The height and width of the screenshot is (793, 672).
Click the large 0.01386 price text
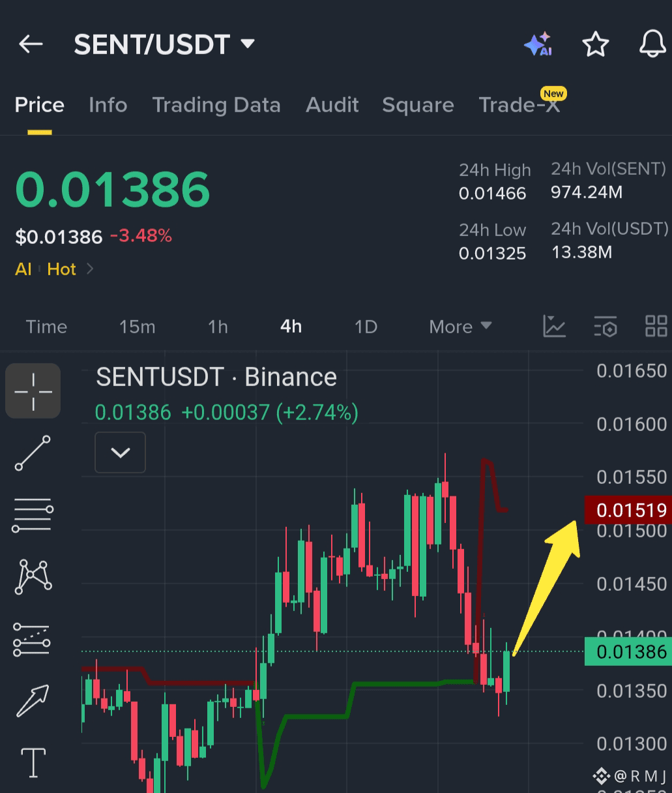tap(113, 190)
